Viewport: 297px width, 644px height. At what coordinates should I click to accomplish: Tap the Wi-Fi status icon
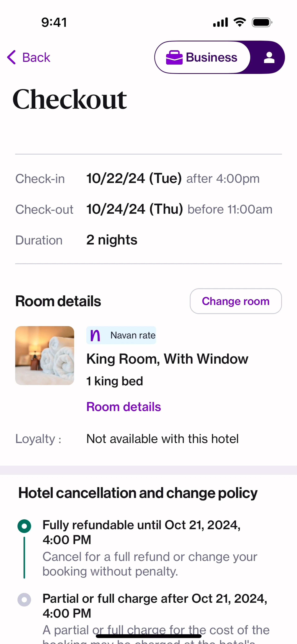(240, 22)
